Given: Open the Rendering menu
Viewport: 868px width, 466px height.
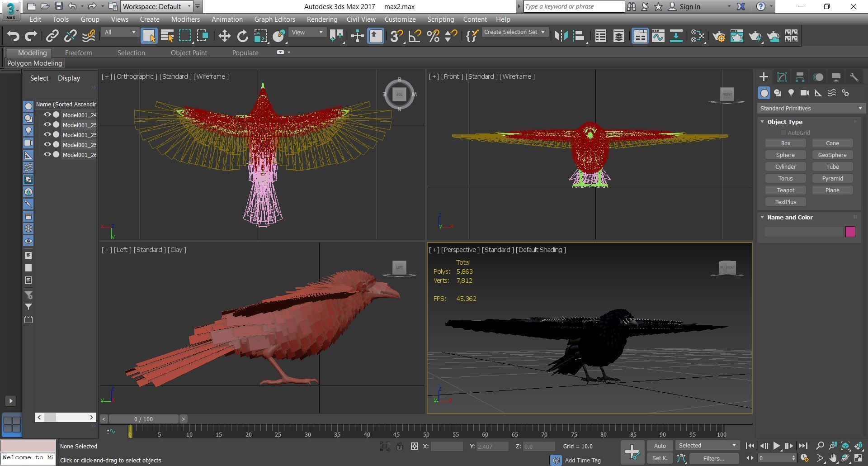Looking at the screenshot, I should [322, 19].
